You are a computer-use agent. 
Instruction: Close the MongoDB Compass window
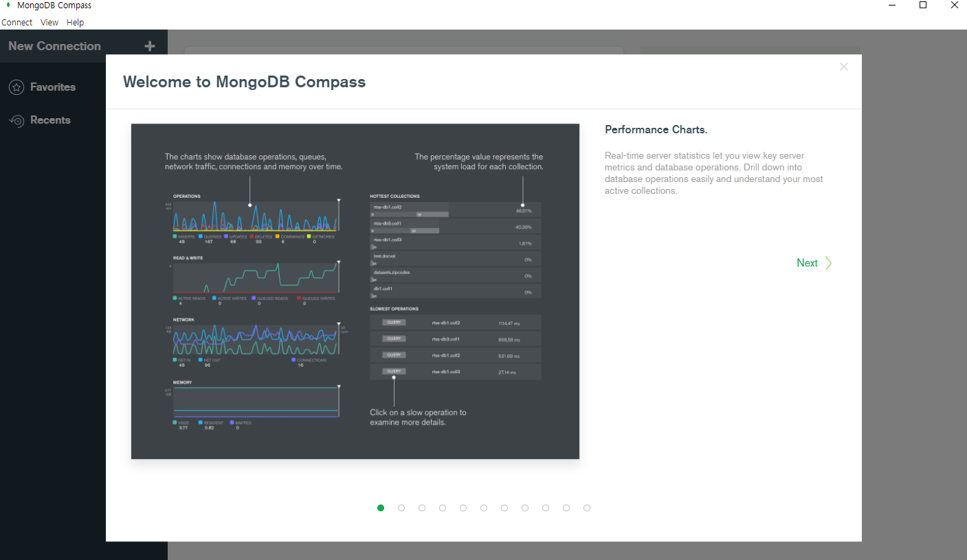[954, 5]
